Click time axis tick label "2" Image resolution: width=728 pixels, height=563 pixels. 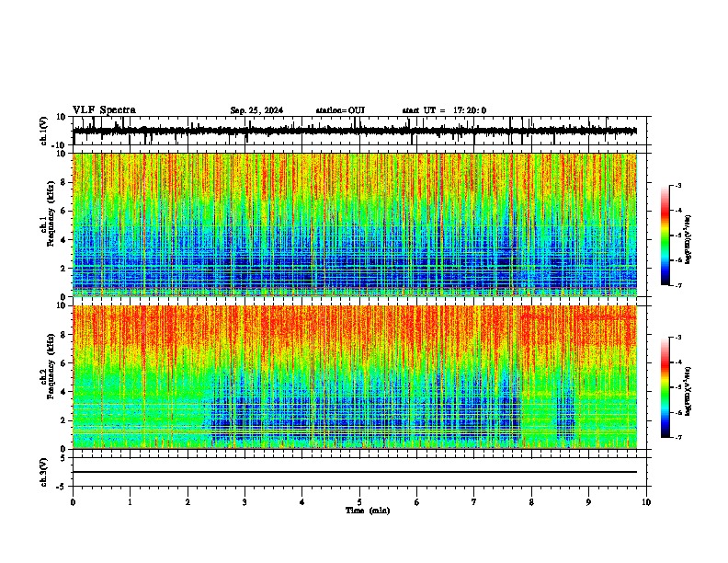188,502
